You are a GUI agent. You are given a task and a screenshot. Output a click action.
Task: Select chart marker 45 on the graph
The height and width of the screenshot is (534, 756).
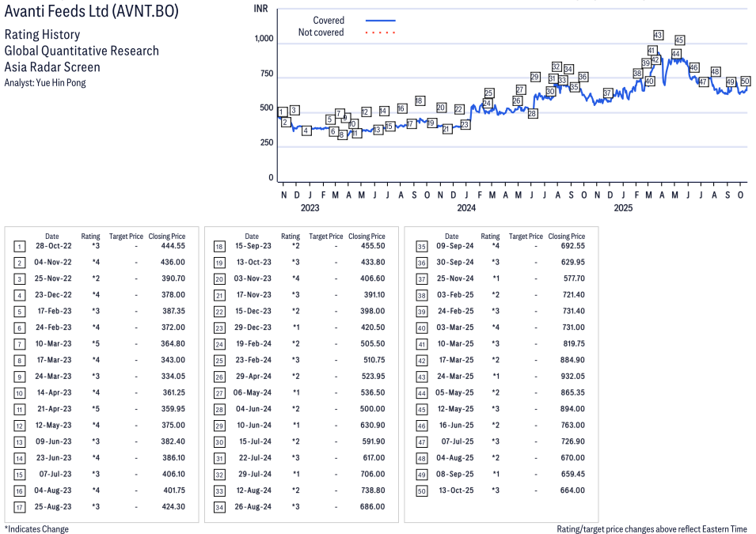tap(679, 40)
